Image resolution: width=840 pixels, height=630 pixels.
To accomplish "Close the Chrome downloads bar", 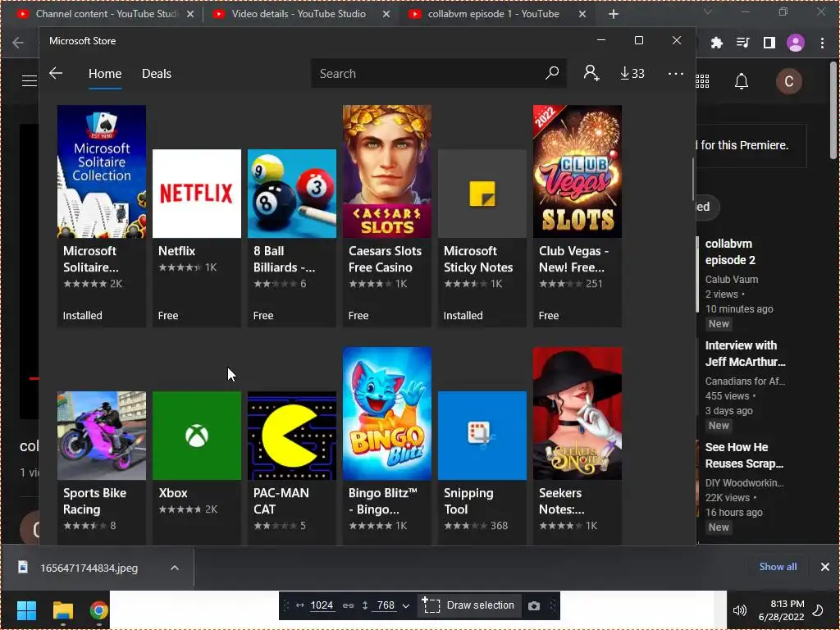I will tap(825, 567).
